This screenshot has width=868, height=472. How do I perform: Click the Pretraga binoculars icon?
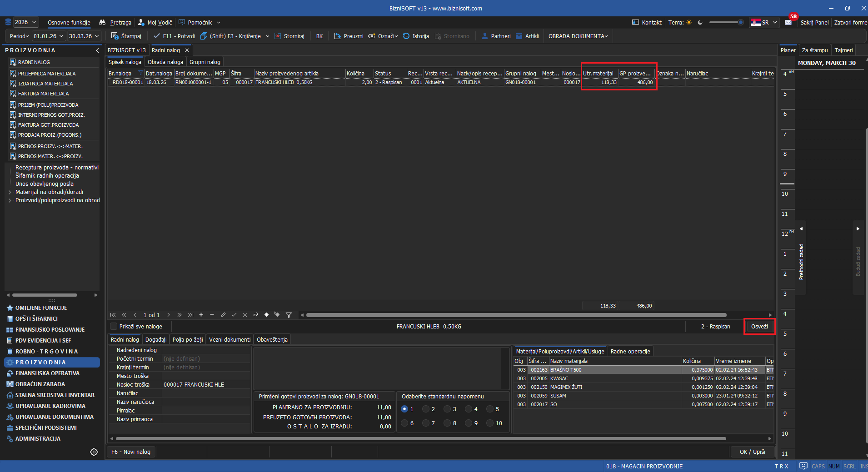(103, 22)
